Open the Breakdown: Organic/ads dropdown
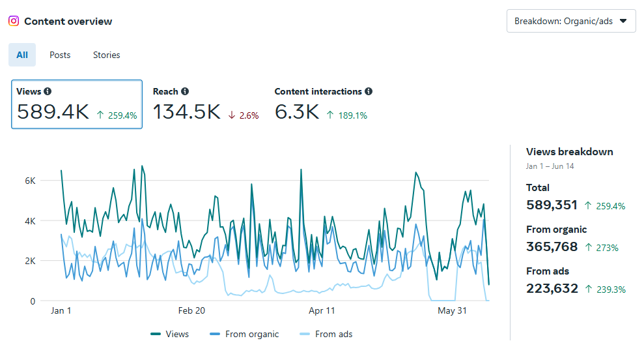 coord(570,21)
